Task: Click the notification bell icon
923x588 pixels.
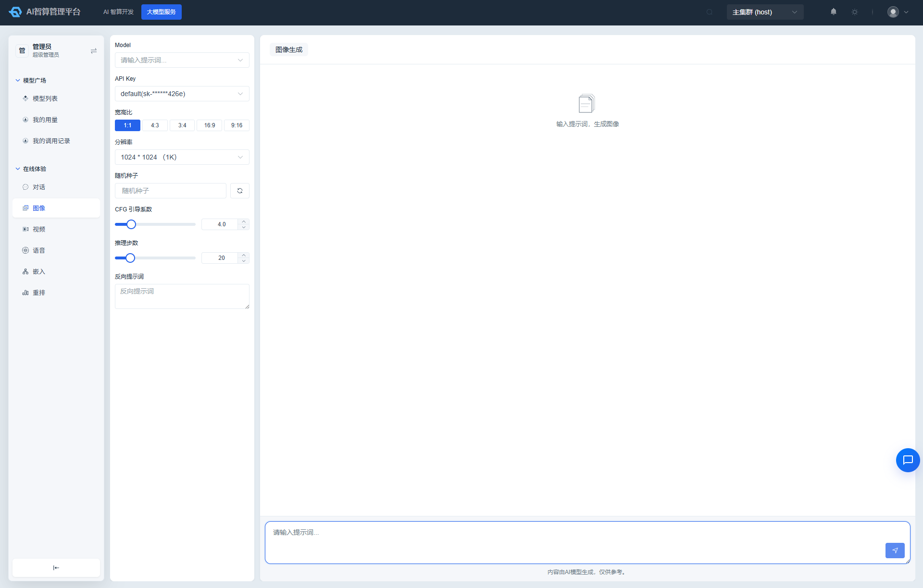Action: (834, 12)
